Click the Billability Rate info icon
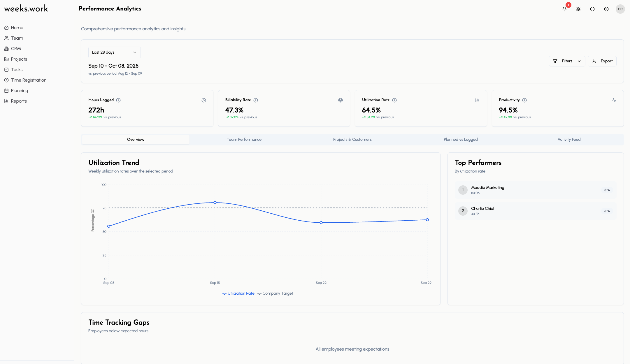The height and width of the screenshot is (364, 630). pos(256,100)
